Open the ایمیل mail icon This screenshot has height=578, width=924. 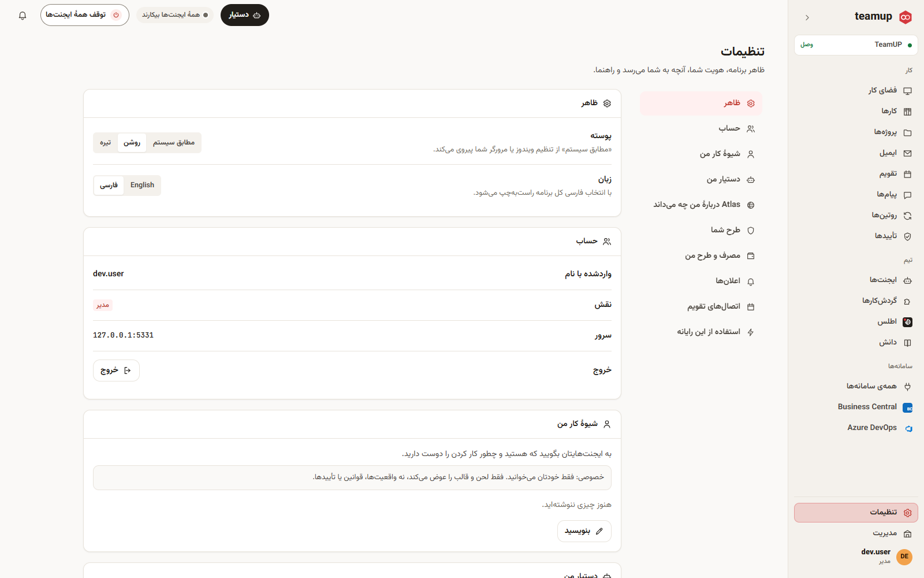(x=907, y=153)
